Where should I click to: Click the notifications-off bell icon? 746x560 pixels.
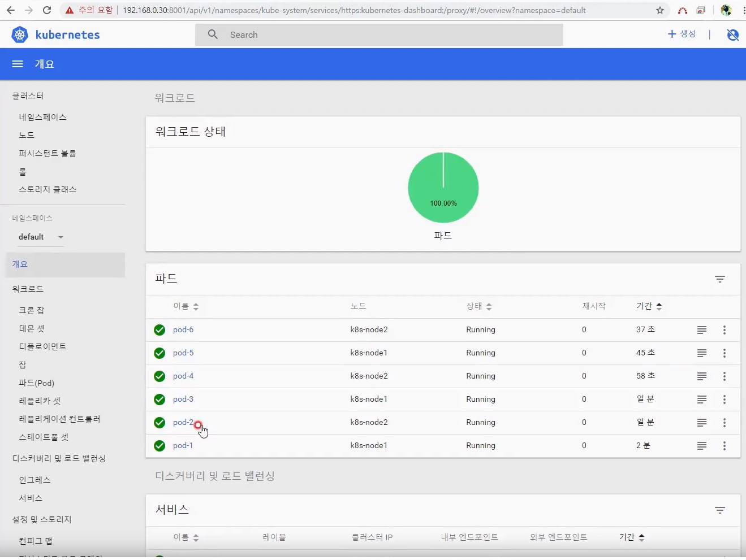[x=732, y=34]
